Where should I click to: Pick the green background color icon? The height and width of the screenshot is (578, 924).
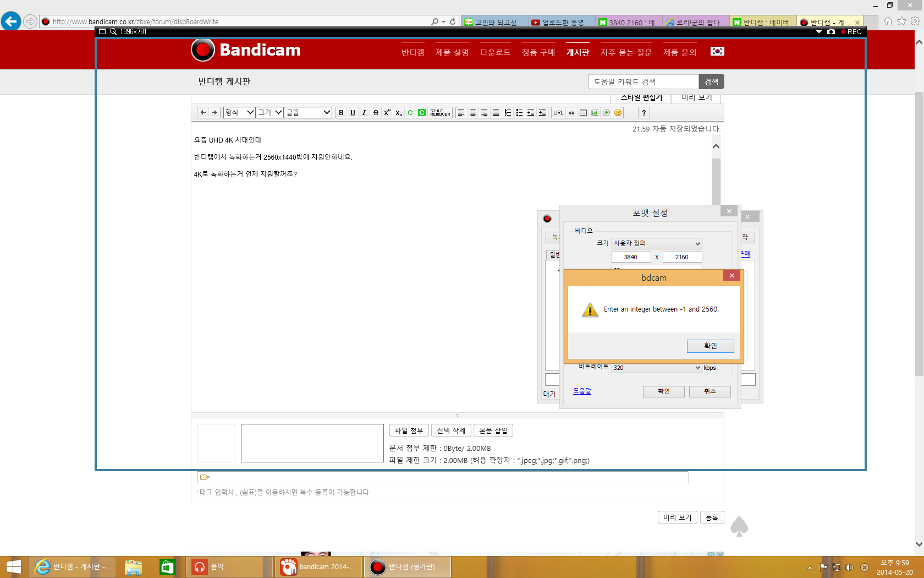coord(422,112)
